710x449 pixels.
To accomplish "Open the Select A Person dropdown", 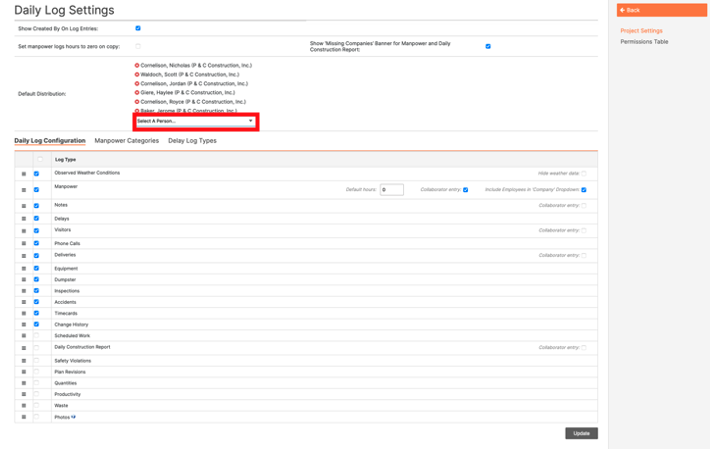I will [195, 121].
